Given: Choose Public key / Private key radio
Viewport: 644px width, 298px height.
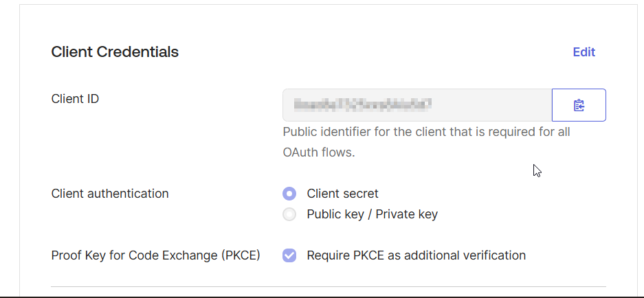Looking at the screenshot, I should click(289, 214).
